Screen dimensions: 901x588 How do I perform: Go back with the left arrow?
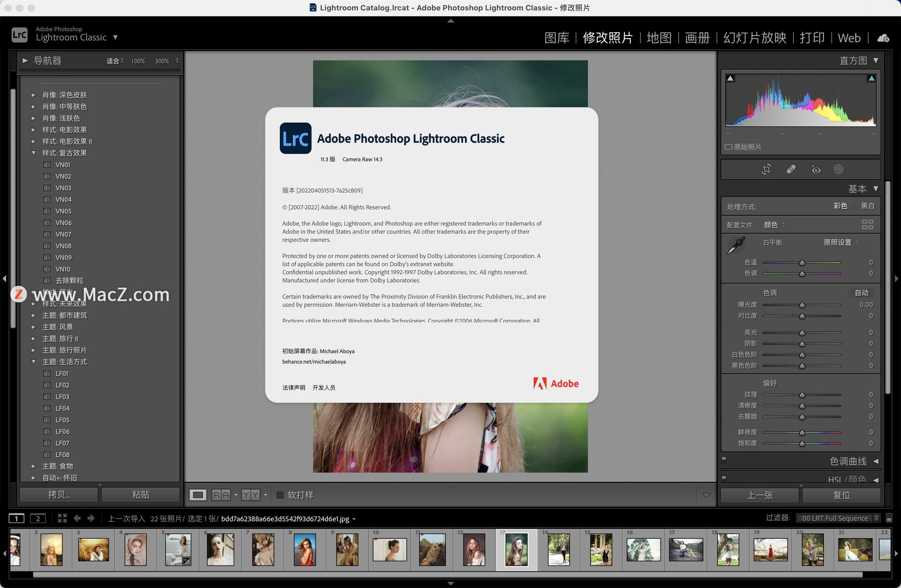pyautogui.click(x=77, y=519)
